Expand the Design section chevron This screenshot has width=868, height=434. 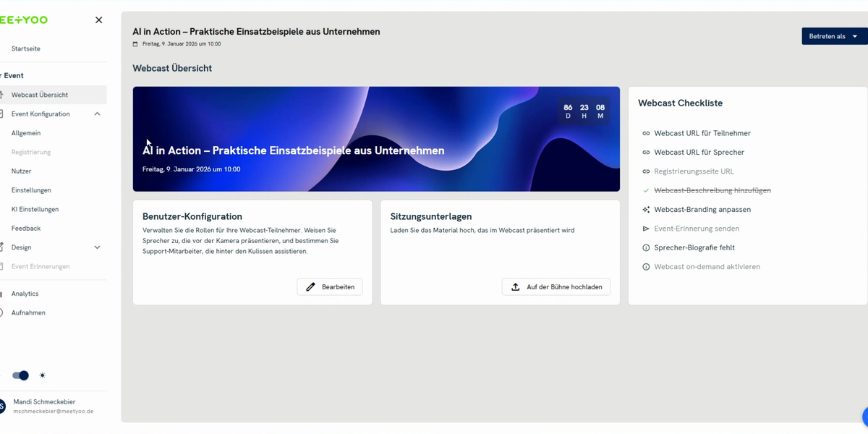(x=98, y=247)
